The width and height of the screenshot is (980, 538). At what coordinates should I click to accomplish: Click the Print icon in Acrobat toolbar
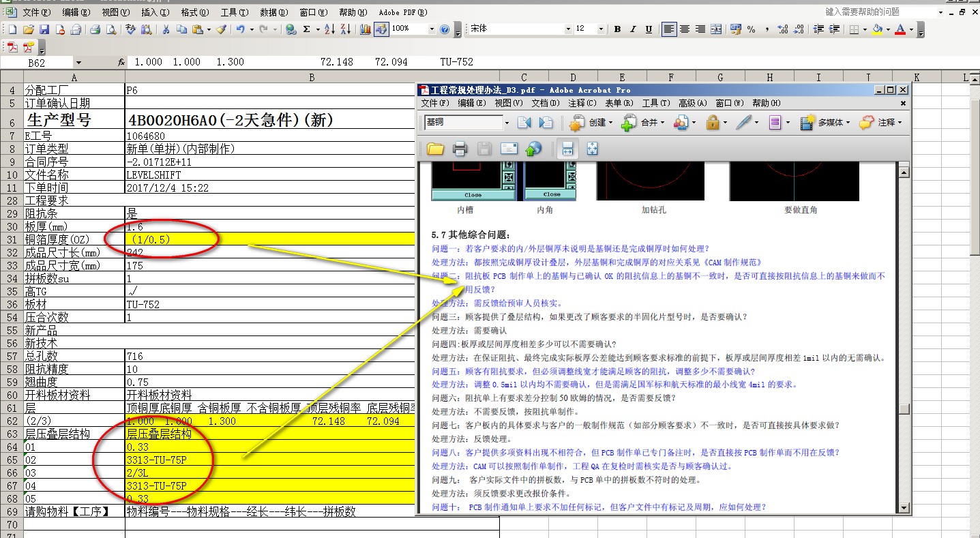coord(460,149)
